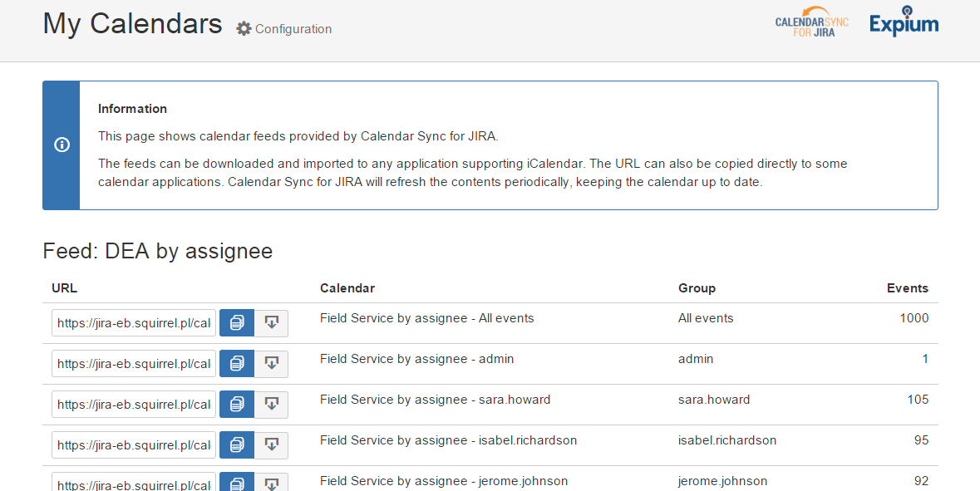Click the Expium logo

904,23
